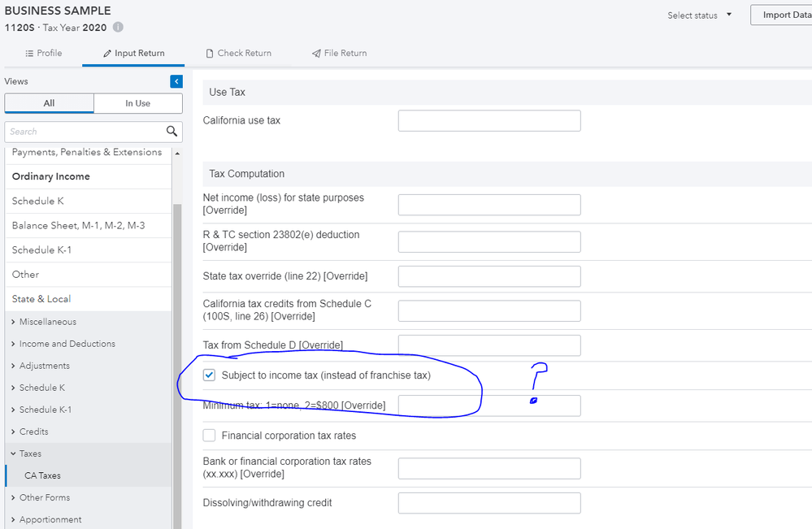
Task: Select the All views filter
Action: [x=50, y=103]
